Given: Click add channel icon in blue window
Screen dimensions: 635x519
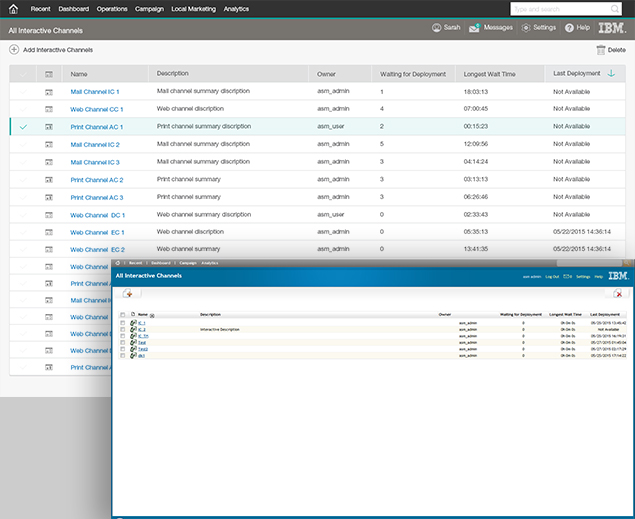Looking at the screenshot, I should (x=128, y=293).
